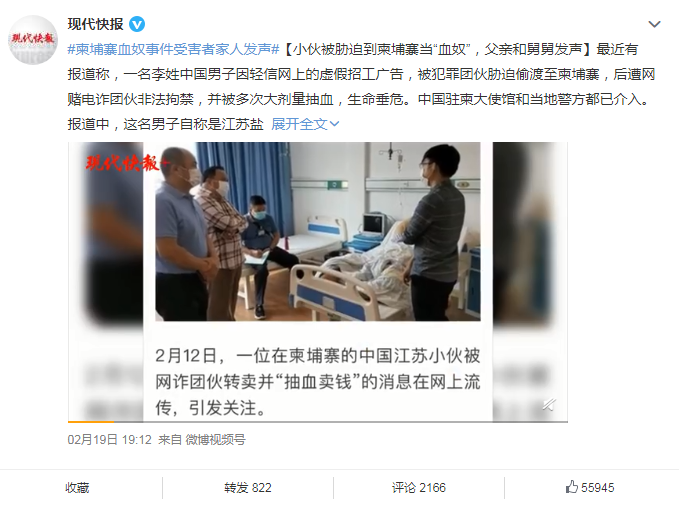Click the video caption about 2月12日
679x506 pixels.
pyautogui.click(x=318, y=382)
